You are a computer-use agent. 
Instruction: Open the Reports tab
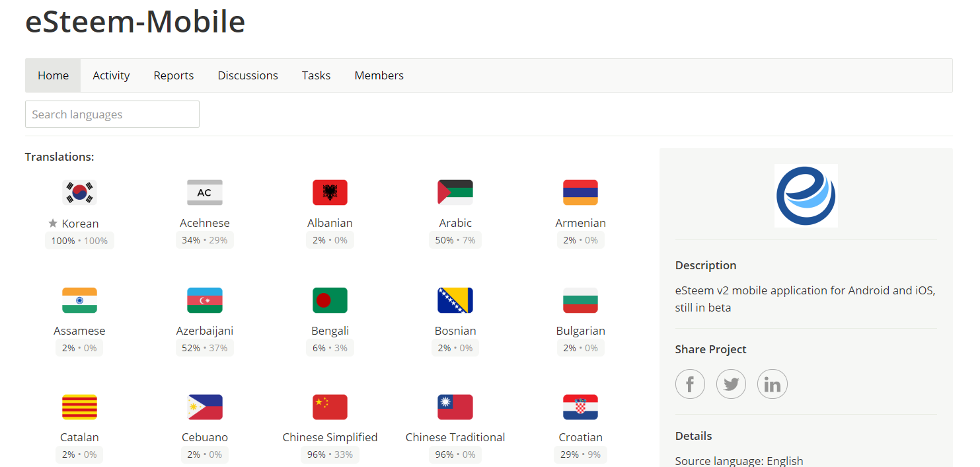tap(174, 75)
